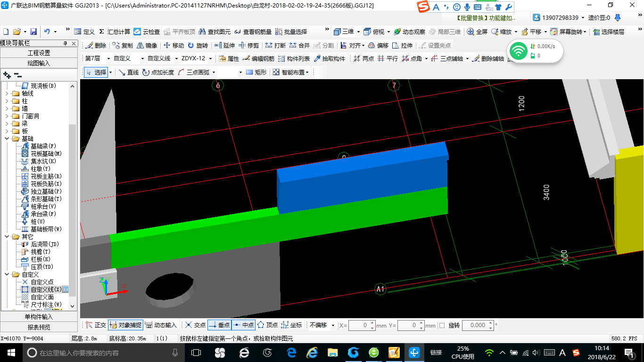Collapse the 基础 tree folder
The width and height of the screenshot is (644, 362).
click(7, 139)
